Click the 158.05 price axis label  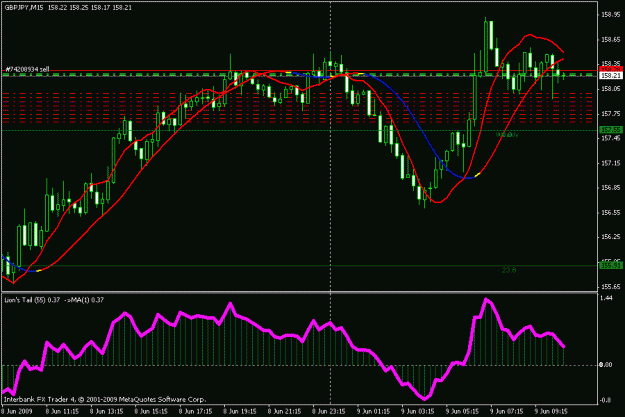[x=611, y=89]
